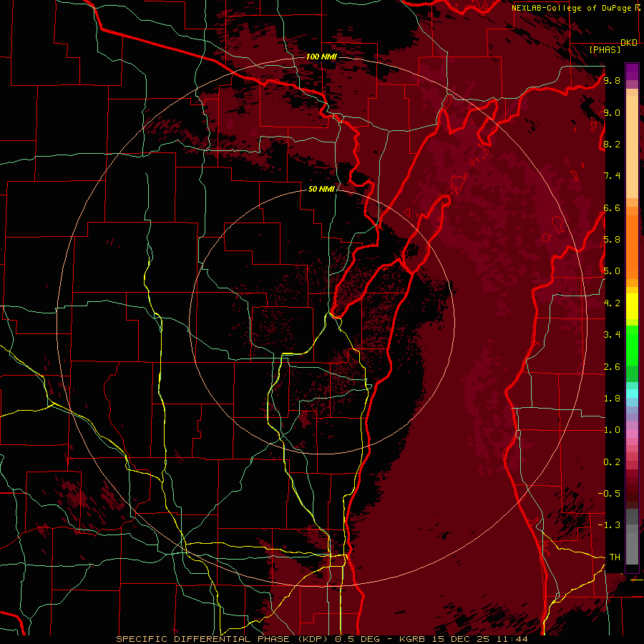Click the [PHAS] units label
644x644 pixels.
(605, 49)
